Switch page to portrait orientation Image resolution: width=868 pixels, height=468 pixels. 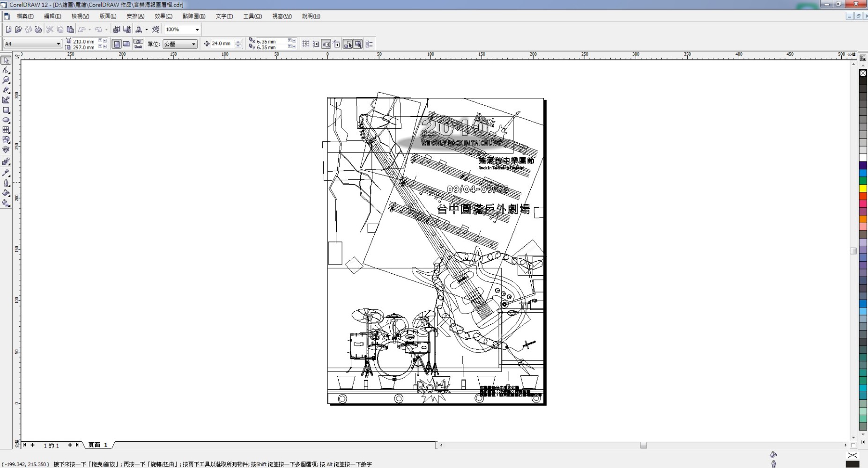pos(117,44)
